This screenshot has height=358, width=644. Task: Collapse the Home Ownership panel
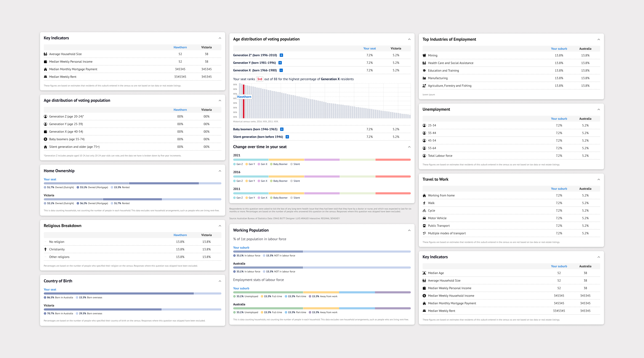click(220, 171)
